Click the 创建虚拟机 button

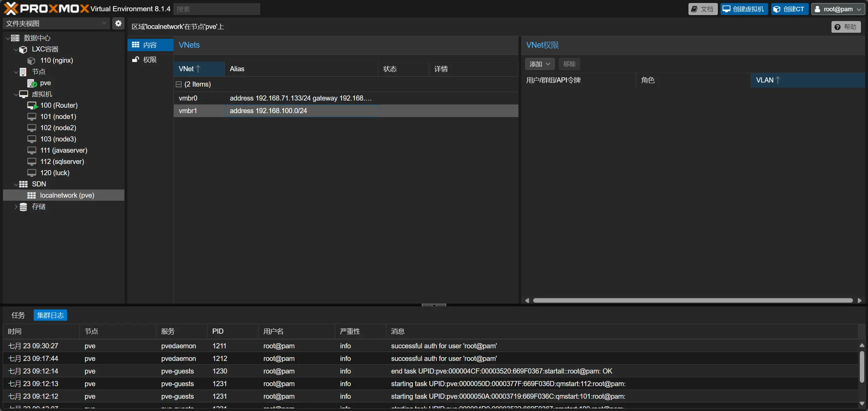tap(744, 9)
